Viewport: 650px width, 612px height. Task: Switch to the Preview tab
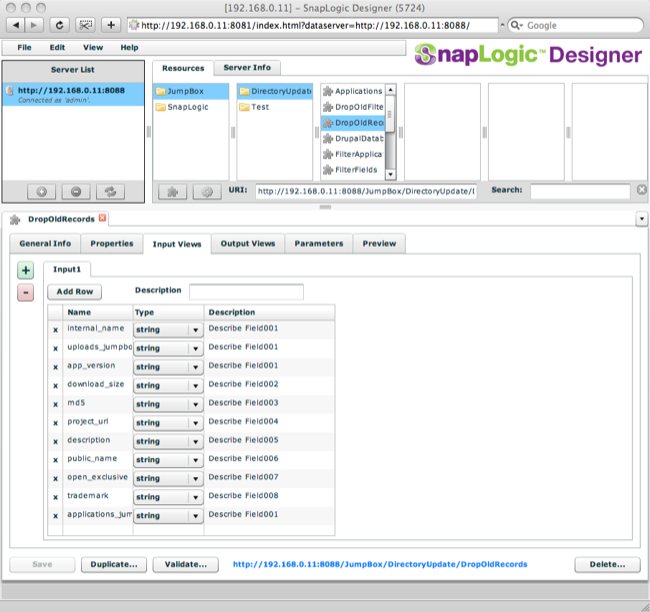click(x=379, y=244)
